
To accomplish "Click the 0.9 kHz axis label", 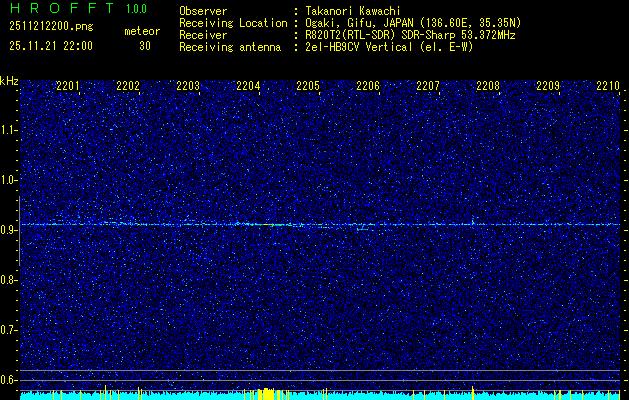I will pos(8,230).
